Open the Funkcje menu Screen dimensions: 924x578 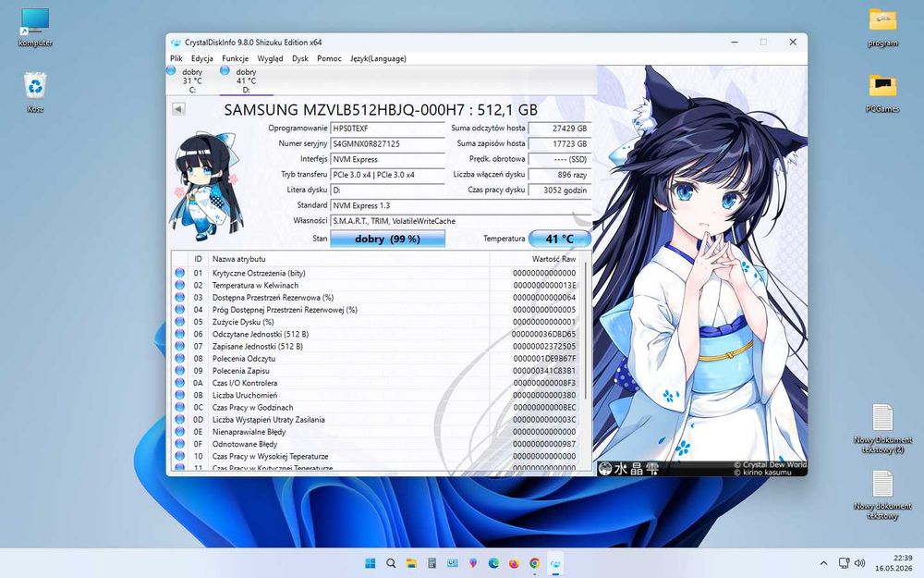tap(235, 58)
